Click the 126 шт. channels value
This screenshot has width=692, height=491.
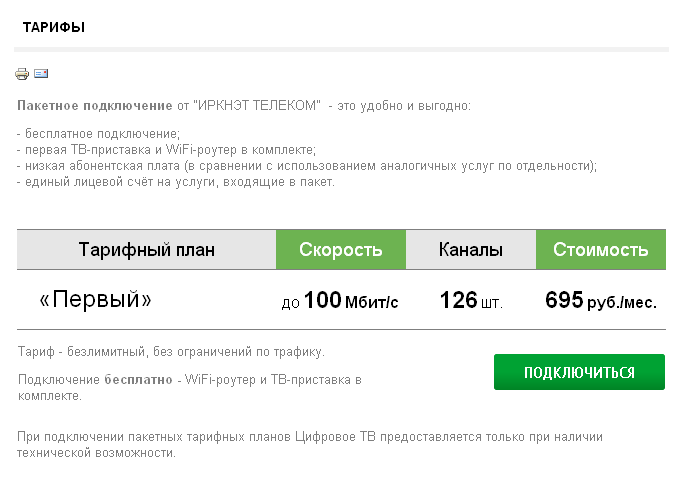click(471, 301)
